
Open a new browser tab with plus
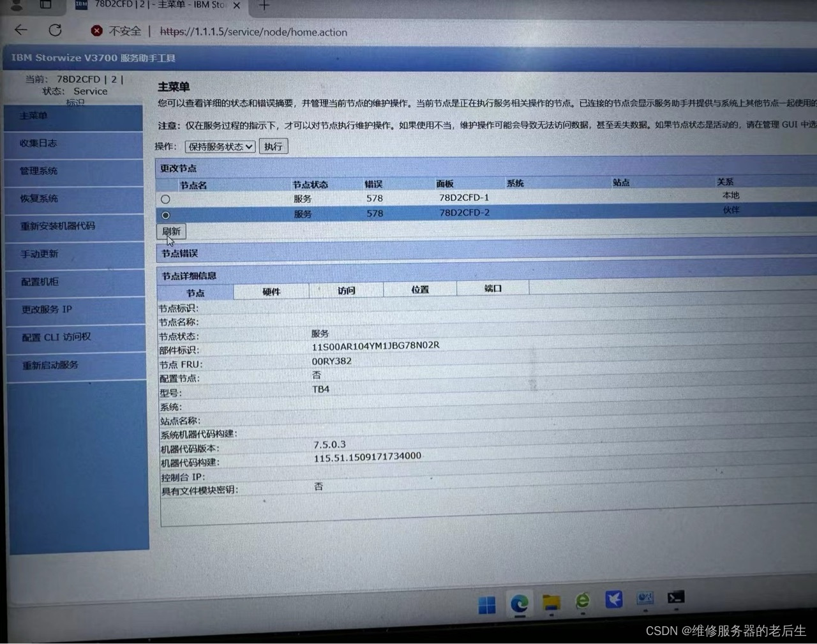264,5
